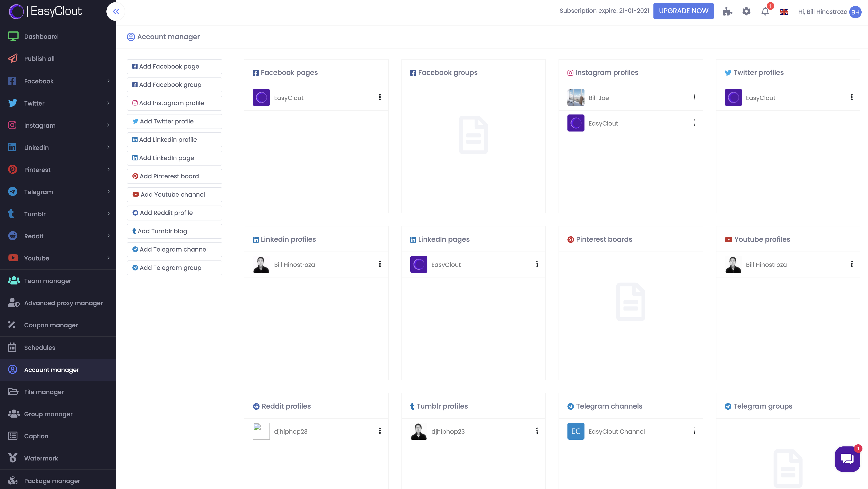Click Add Facebook group button
This screenshot has height=489, width=868.
174,85
